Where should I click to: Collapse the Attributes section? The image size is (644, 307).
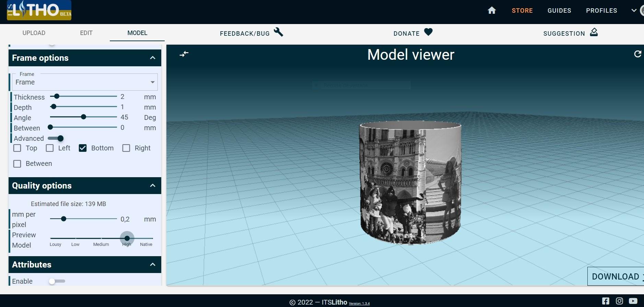[153, 264]
